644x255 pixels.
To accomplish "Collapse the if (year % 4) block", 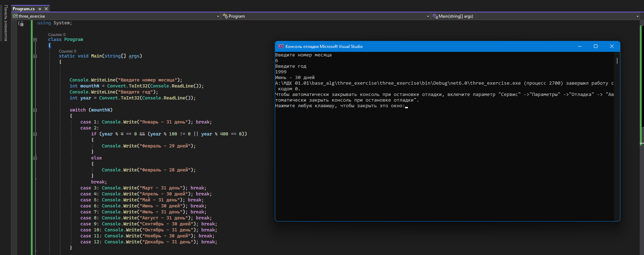I will (35, 134).
